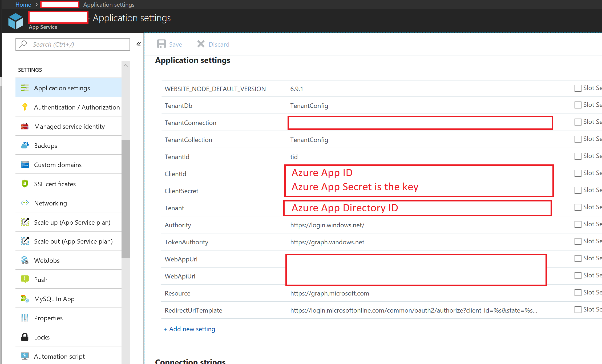Click the Backups cloud icon
The width and height of the screenshot is (602, 364).
[x=25, y=145]
